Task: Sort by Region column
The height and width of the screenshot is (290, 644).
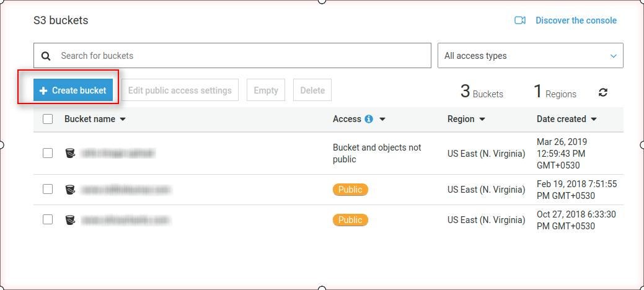Action: pos(466,119)
